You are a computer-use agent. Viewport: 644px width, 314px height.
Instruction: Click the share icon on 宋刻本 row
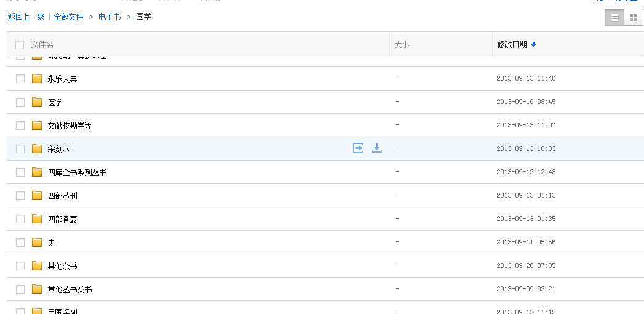tap(358, 148)
